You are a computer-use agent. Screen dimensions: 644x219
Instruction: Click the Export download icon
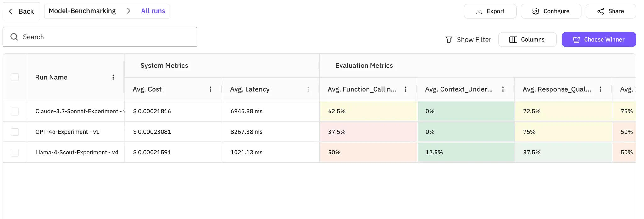pos(479,11)
